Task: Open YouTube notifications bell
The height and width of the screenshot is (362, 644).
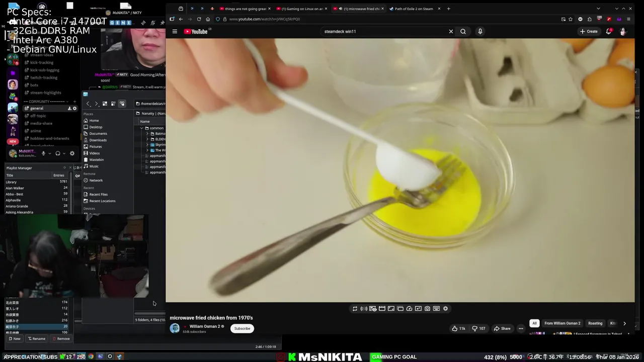Action: (609, 31)
